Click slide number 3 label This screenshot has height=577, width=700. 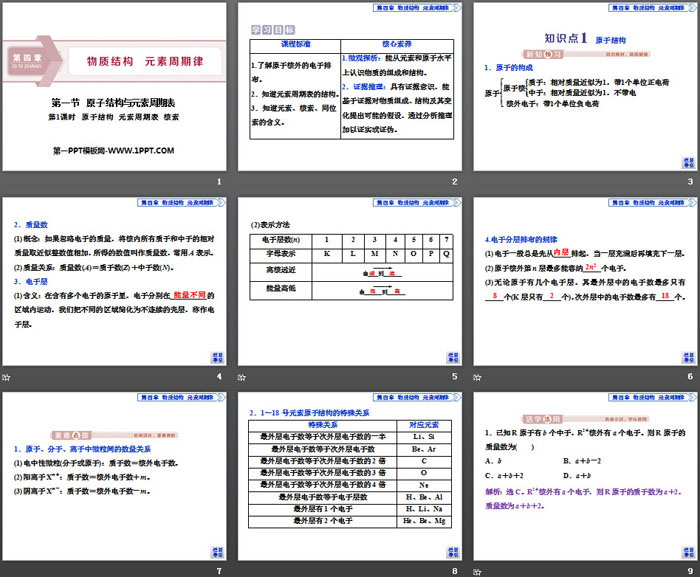tap(690, 181)
